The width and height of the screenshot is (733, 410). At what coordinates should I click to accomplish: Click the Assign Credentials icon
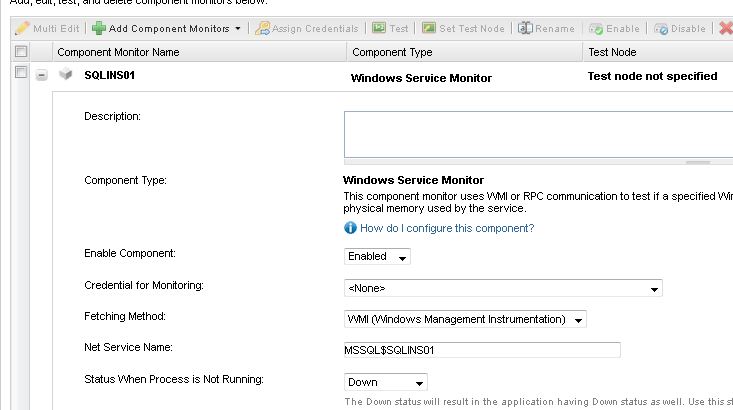(x=263, y=29)
